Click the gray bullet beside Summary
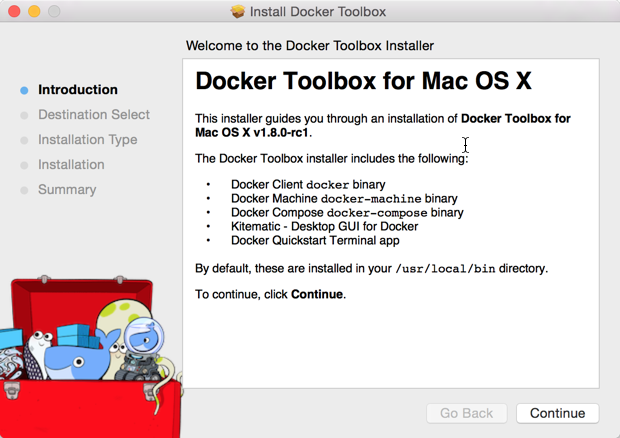This screenshot has width=620, height=438. click(x=25, y=190)
